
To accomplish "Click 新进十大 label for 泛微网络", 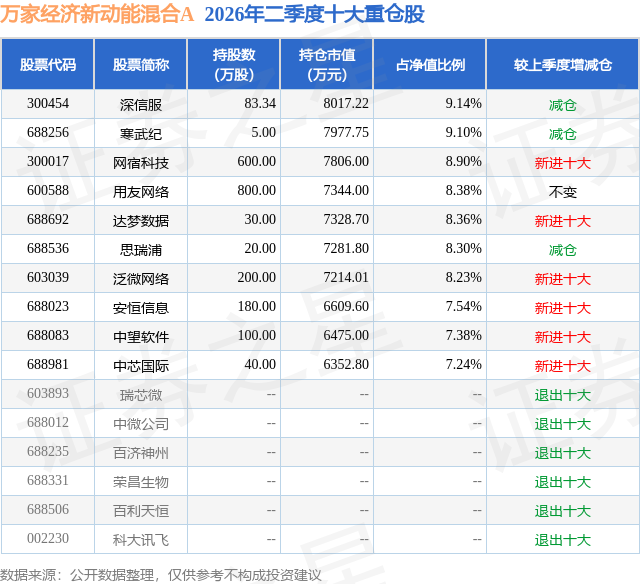I will [x=562, y=278].
